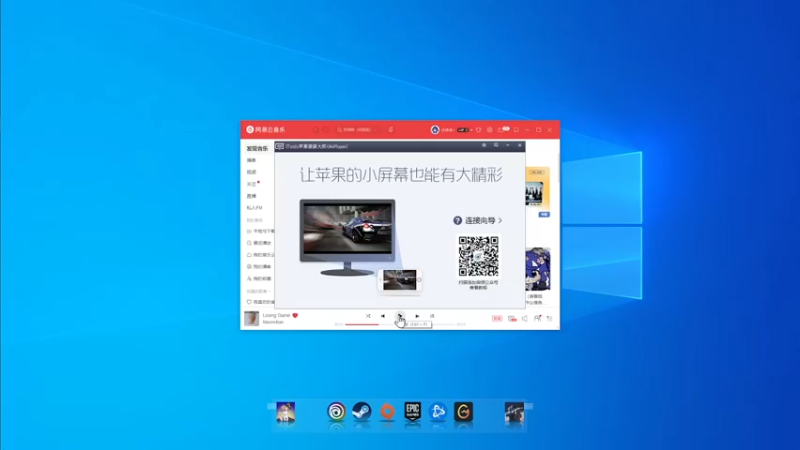
Task: Open the 播客 sidebar item
Action: 252,160
